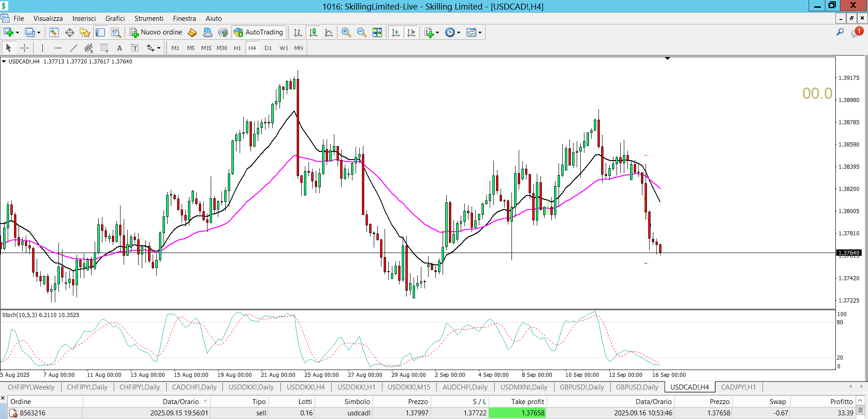The width and height of the screenshot is (868, 419).
Task: Switch chart to M5 timeframe
Action: click(191, 48)
